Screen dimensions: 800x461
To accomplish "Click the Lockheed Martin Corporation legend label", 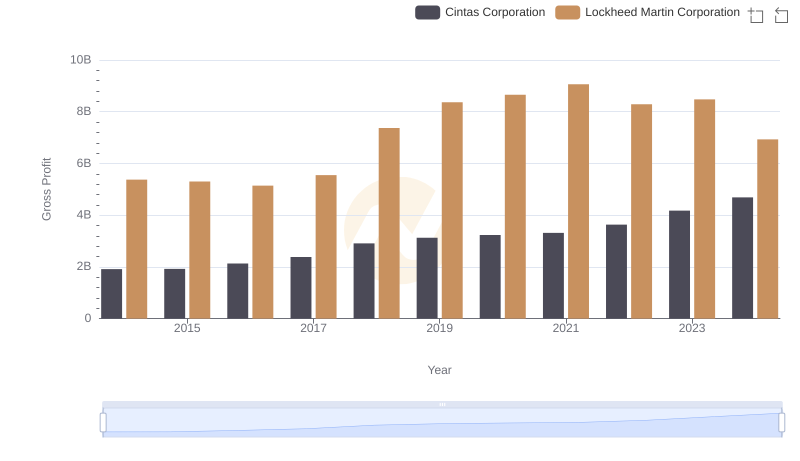I will [x=662, y=12].
